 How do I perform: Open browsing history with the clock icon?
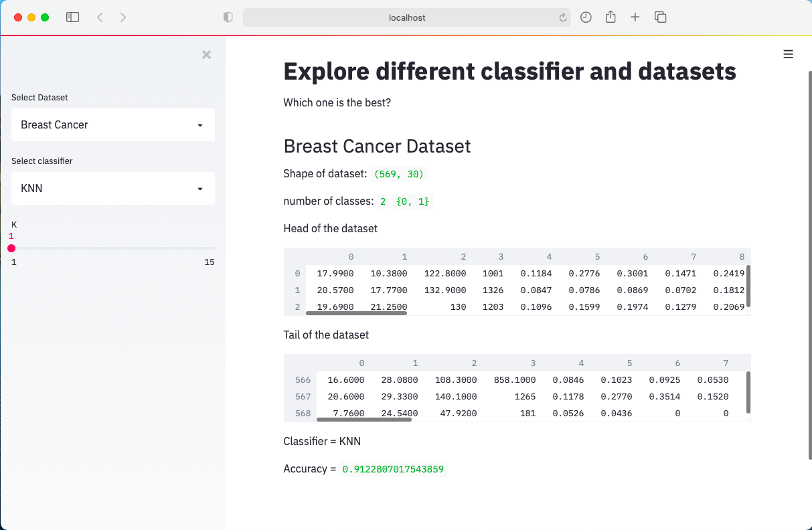pyautogui.click(x=586, y=17)
